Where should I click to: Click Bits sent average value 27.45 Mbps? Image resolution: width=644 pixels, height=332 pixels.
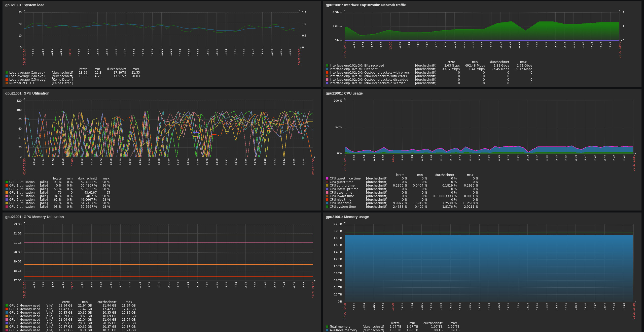point(500,69)
